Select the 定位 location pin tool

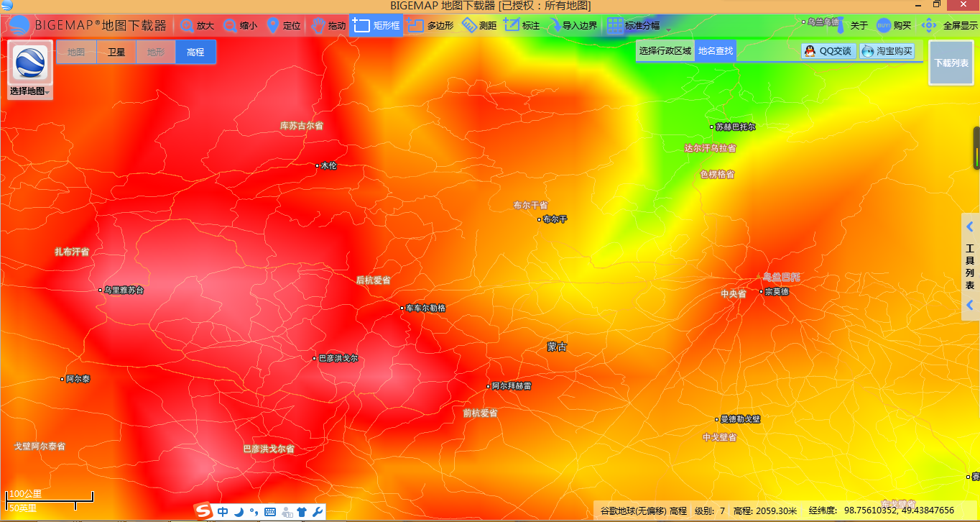[283, 26]
